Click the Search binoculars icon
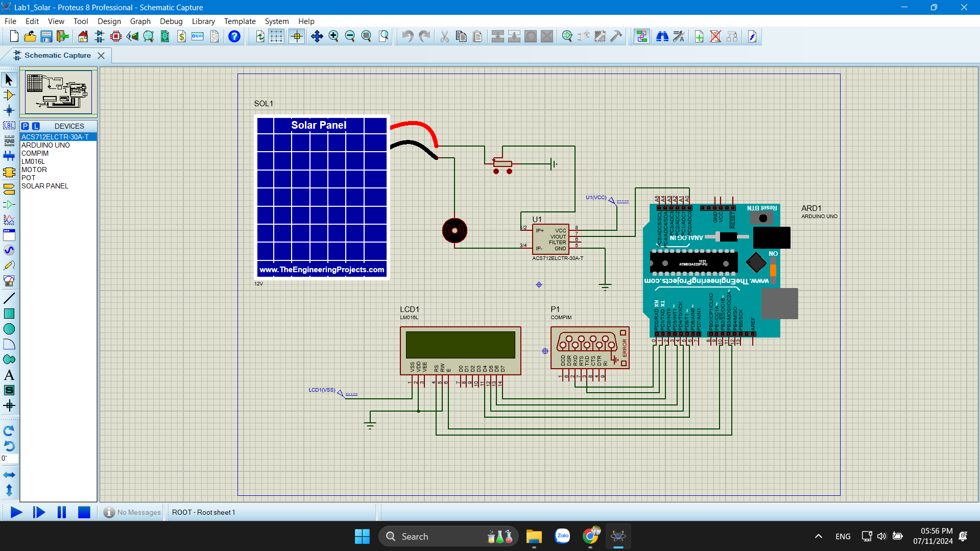The height and width of the screenshot is (551, 980). point(662,36)
